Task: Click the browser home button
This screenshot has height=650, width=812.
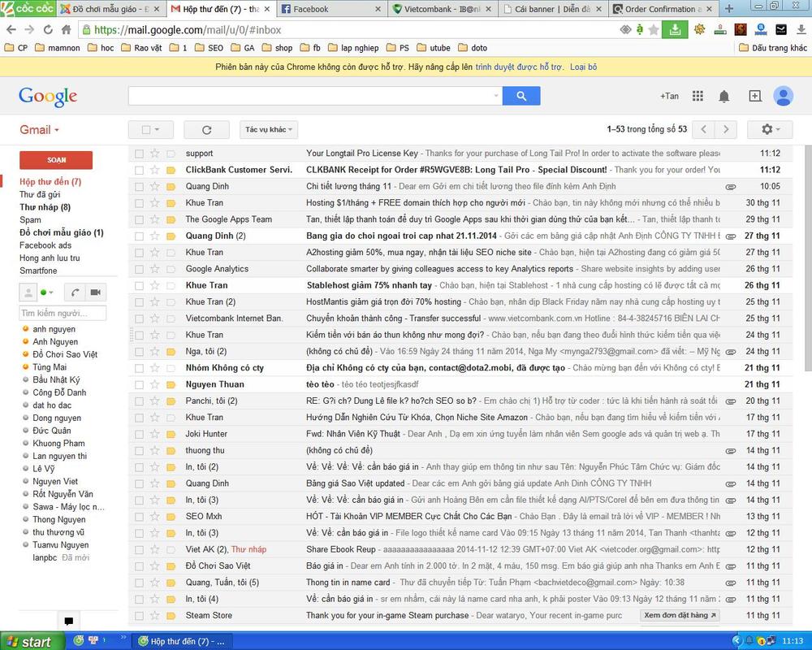Action: pyautogui.click(x=66, y=29)
